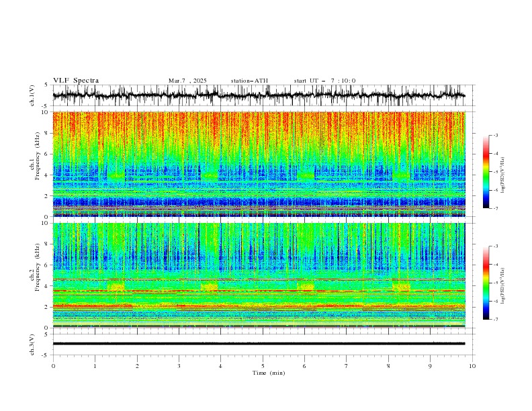Click time axis tick label "1"
Screen dimensions: 532x411
click(95, 366)
